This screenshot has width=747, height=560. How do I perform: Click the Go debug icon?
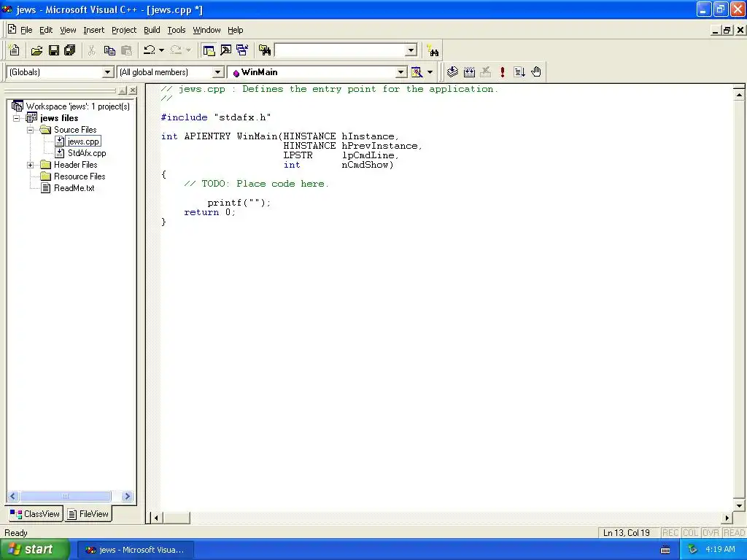[x=519, y=72]
